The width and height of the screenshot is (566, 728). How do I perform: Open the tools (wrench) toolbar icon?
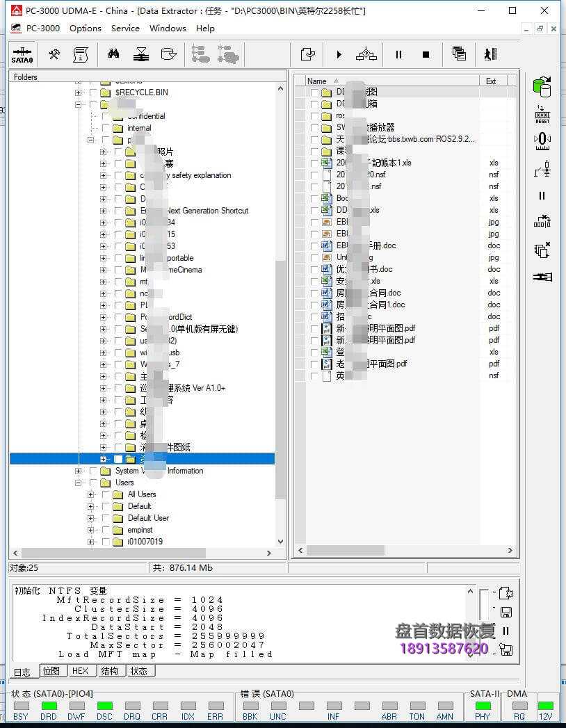coord(54,54)
